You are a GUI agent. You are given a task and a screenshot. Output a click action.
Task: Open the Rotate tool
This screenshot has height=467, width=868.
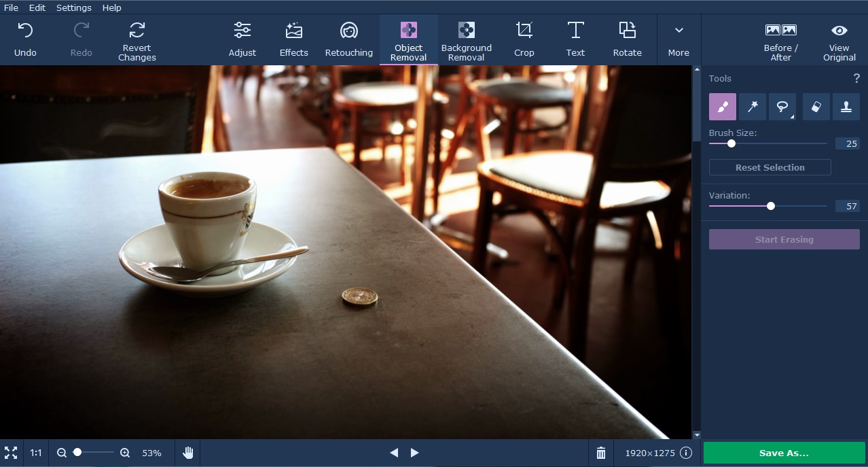tap(628, 40)
